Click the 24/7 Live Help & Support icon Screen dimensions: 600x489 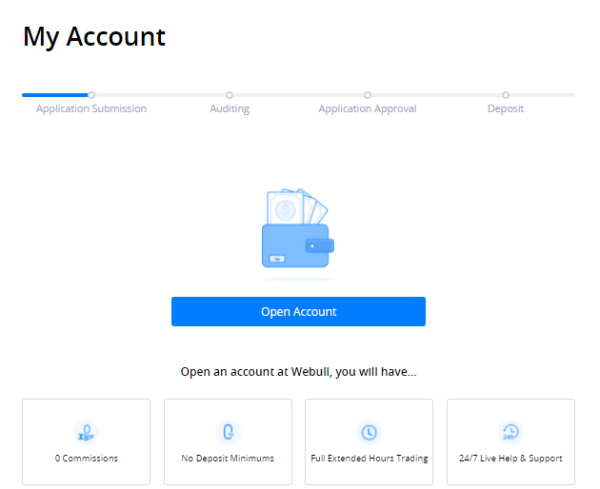[510, 432]
